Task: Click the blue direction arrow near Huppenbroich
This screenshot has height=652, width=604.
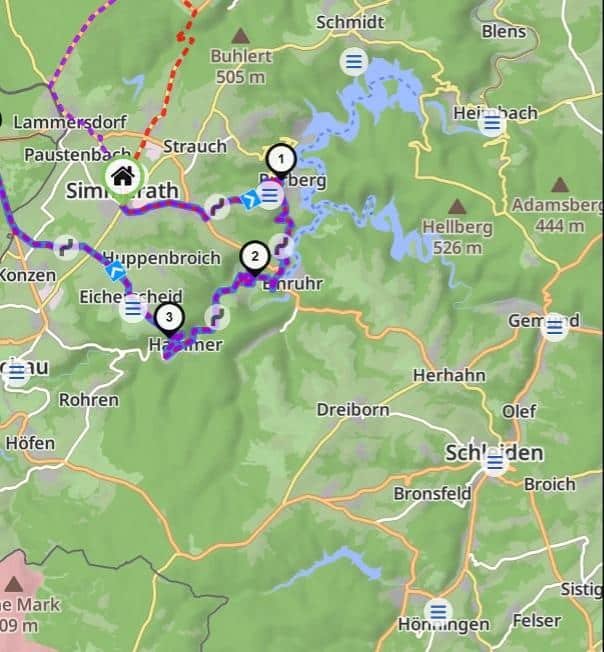Action: (x=116, y=271)
